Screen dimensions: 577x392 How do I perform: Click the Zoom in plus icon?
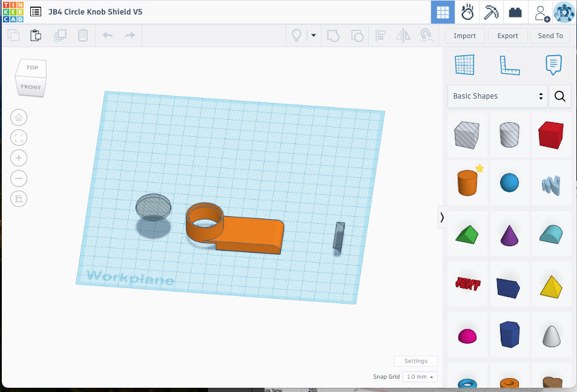tap(19, 158)
